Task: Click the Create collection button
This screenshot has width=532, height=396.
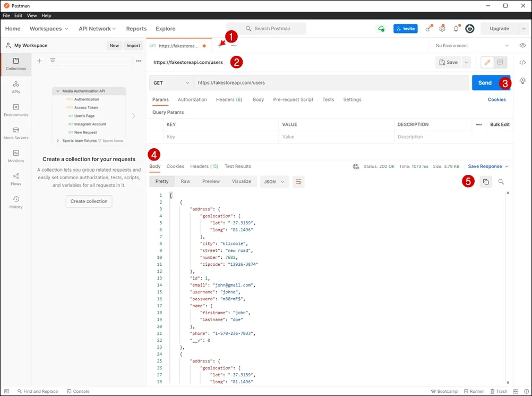Action: [x=89, y=201]
